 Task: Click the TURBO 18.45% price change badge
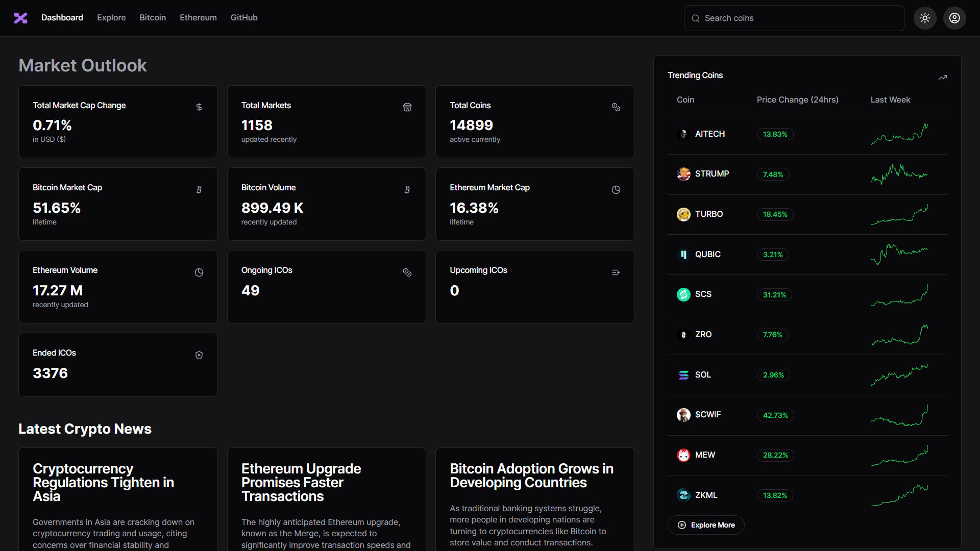coord(774,214)
